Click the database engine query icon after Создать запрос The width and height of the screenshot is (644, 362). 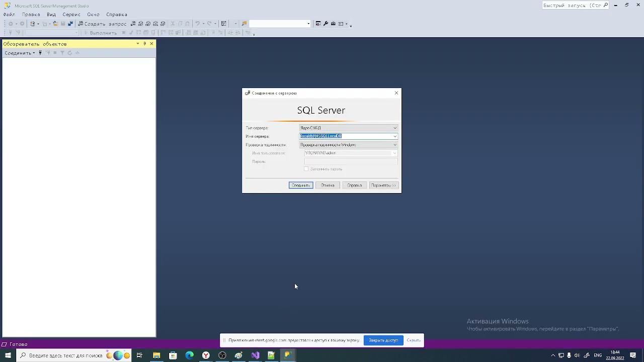coord(133,24)
